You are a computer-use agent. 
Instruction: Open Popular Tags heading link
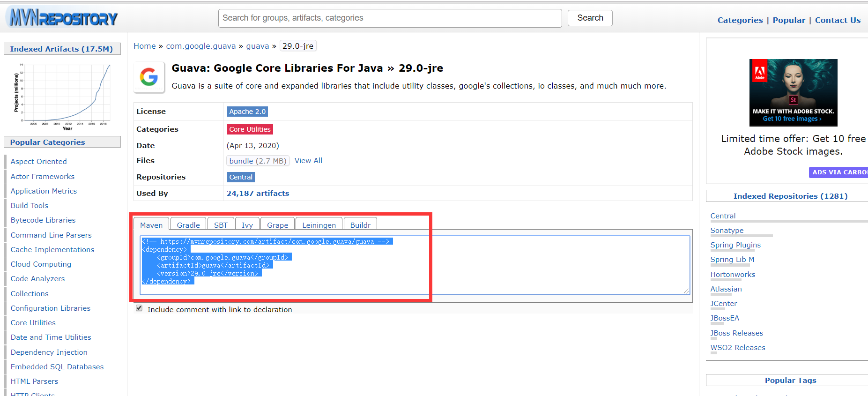tap(790, 380)
